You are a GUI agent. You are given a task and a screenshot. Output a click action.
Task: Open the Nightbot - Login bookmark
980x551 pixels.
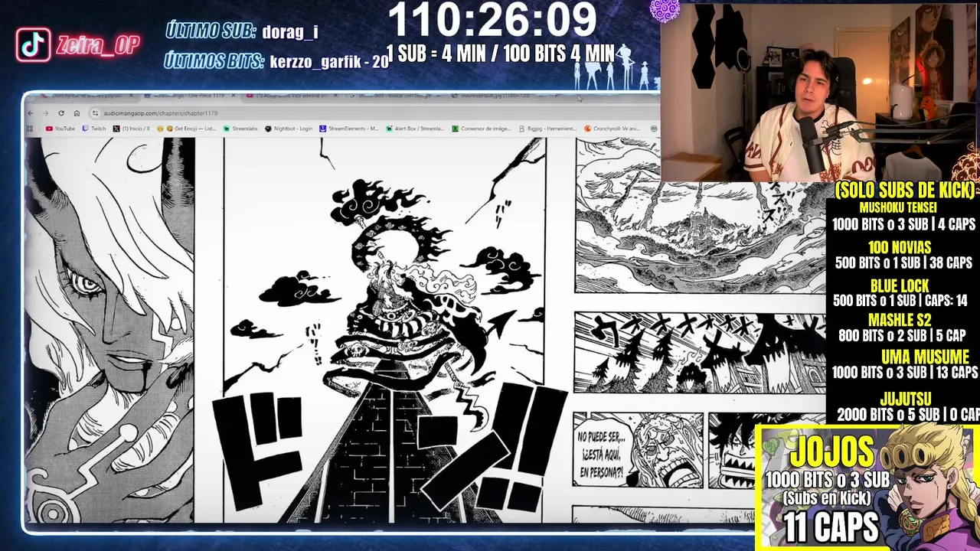[x=289, y=129]
